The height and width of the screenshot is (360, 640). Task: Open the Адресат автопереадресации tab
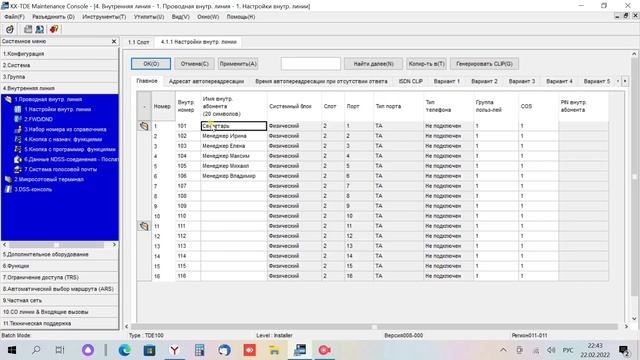point(206,81)
